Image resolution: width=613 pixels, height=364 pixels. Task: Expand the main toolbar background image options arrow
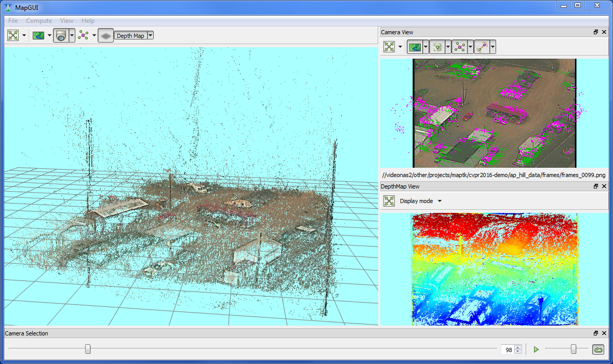pos(50,36)
